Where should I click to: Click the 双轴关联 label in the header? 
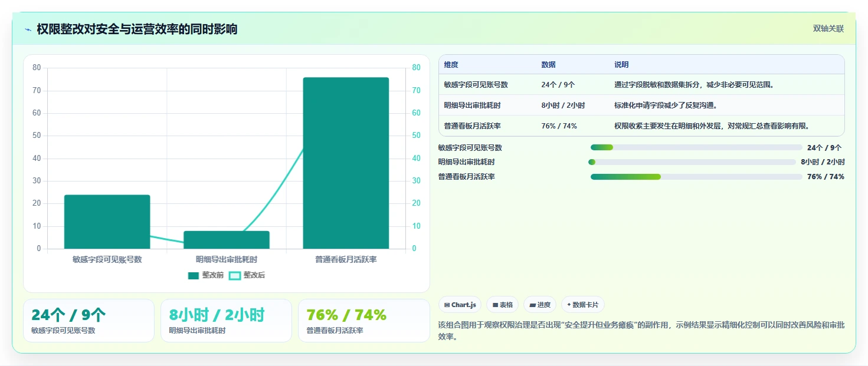828,28
